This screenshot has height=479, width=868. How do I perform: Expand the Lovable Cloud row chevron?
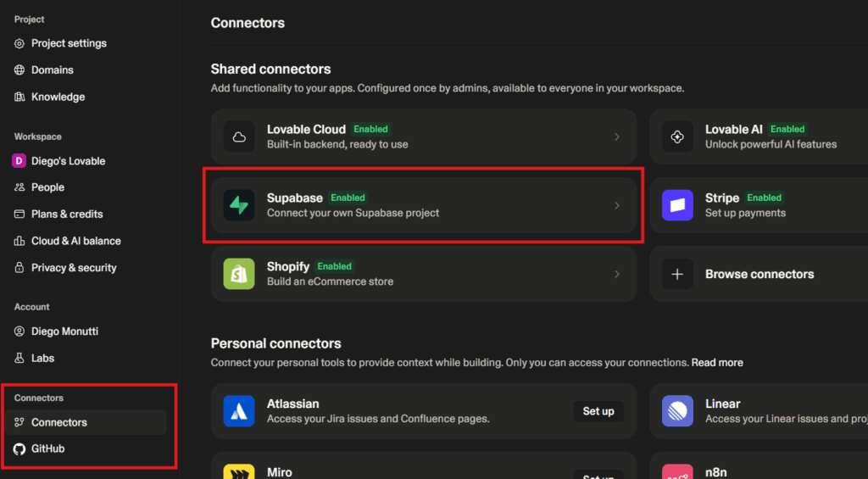click(x=617, y=136)
